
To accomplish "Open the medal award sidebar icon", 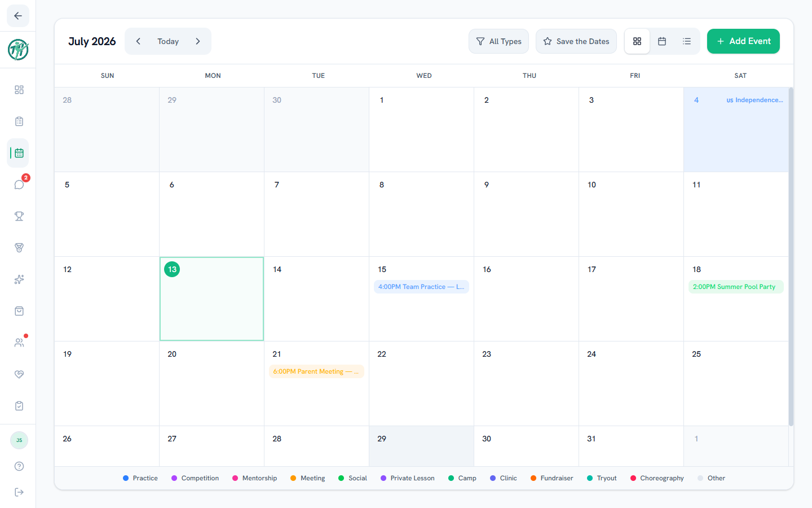I will pyautogui.click(x=19, y=248).
